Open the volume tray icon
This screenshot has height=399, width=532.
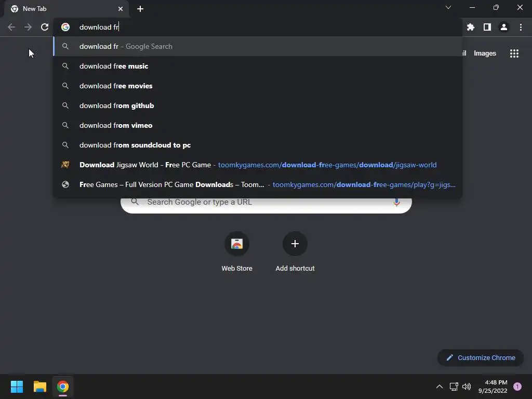tap(467, 387)
